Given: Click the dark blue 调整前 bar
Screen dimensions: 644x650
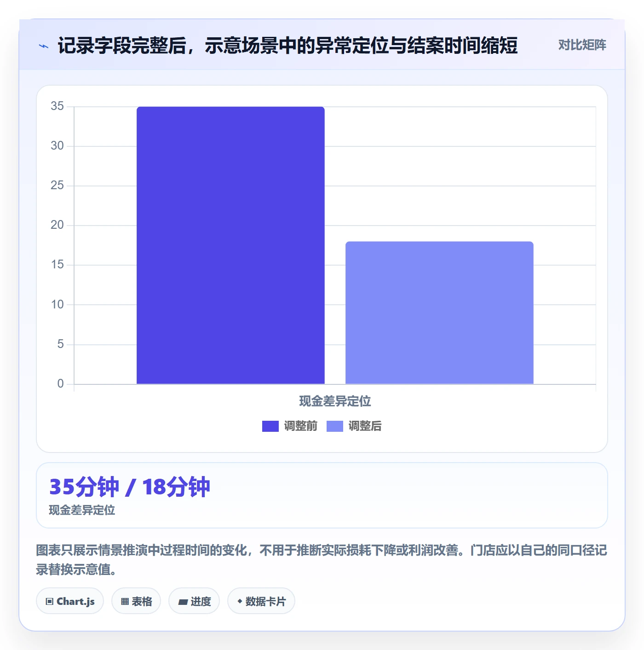Looking at the screenshot, I should coord(230,245).
